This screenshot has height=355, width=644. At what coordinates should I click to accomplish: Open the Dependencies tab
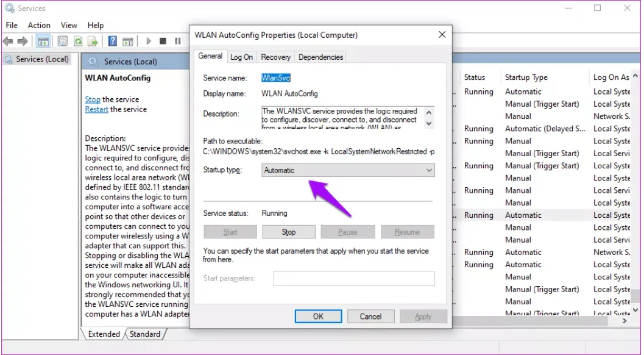click(320, 57)
